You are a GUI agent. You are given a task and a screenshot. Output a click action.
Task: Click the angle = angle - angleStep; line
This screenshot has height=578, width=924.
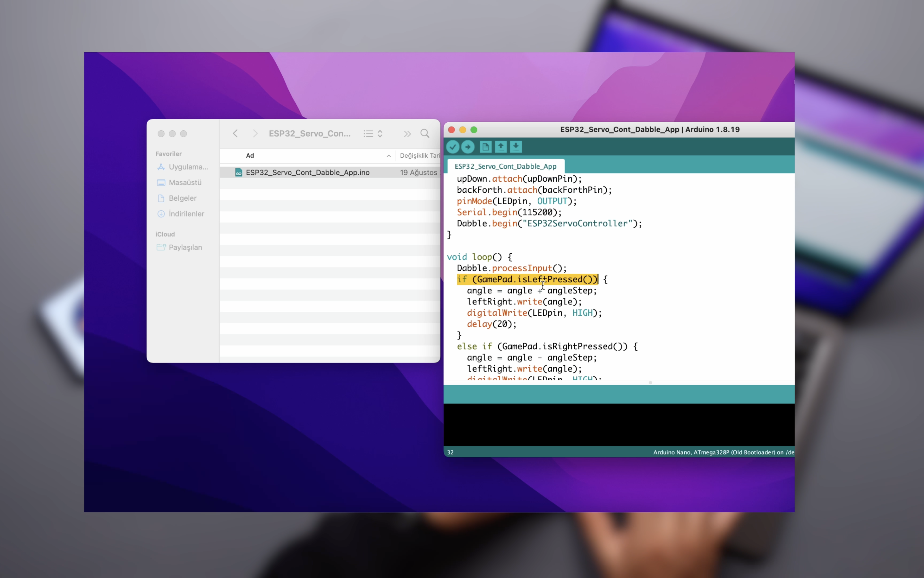coord(532,357)
